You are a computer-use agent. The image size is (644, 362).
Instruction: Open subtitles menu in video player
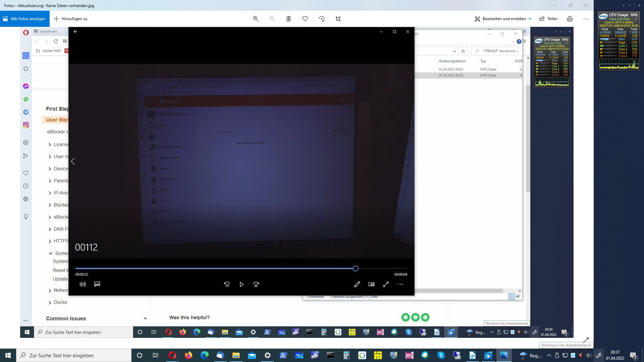coord(97,284)
